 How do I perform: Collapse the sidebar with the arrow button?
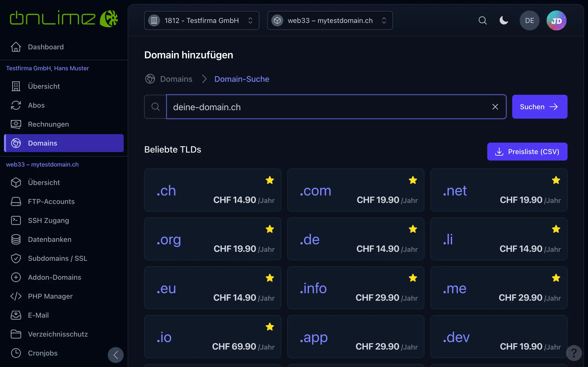(x=116, y=355)
